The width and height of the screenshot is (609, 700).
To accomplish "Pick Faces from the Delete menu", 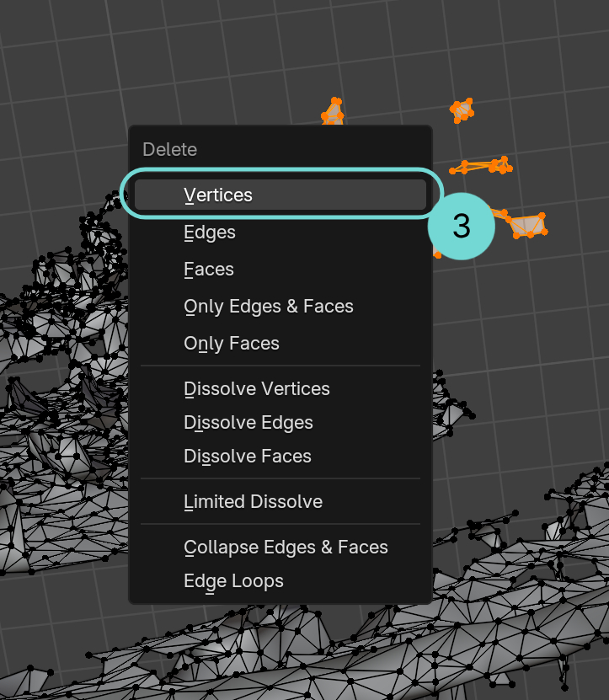I will pos(209,270).
